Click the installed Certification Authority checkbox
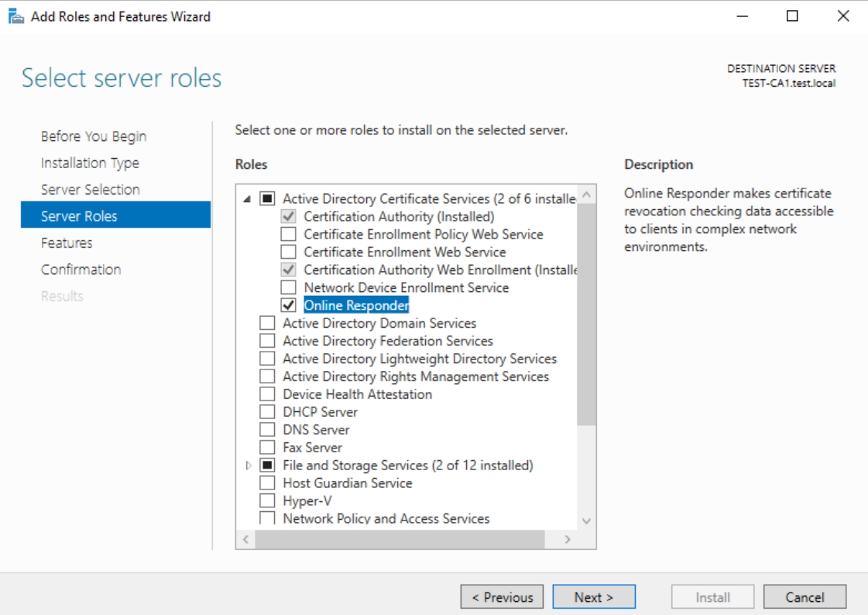This screenshot has width=868, height=615. click(x=288, y=216)
